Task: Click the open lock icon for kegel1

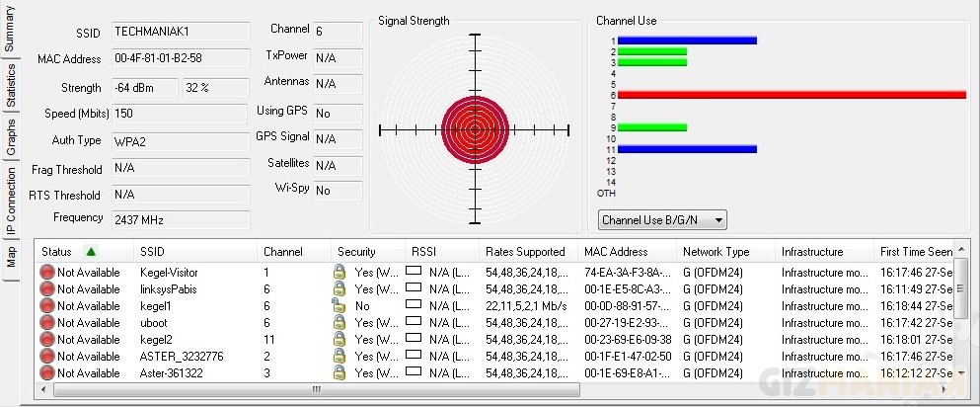Action: pos(339,305)
